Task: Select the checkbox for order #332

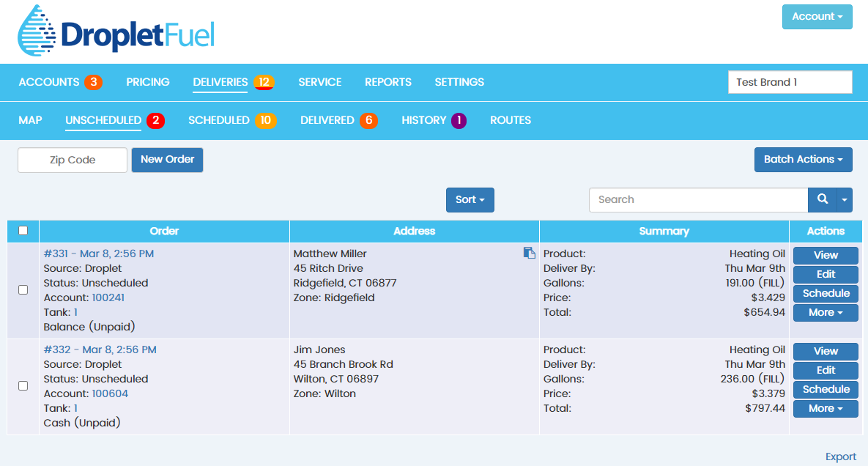Action: [x=23, y=385]
